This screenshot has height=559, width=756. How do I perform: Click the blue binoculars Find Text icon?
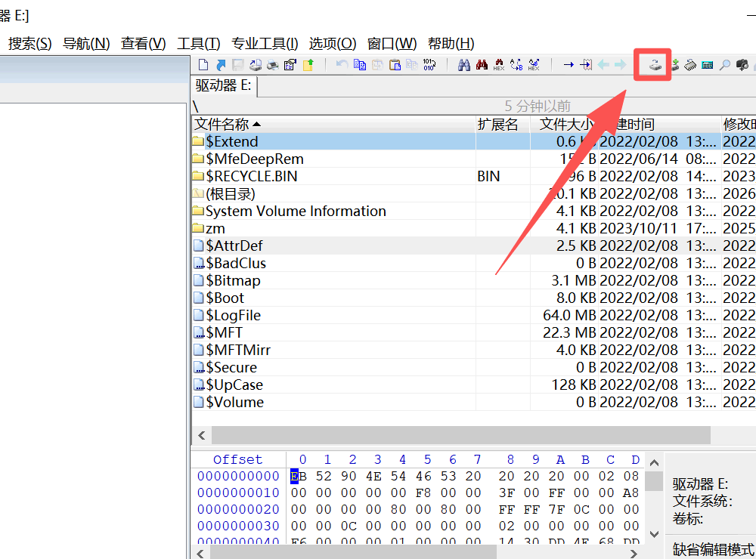tap(465, 65)
